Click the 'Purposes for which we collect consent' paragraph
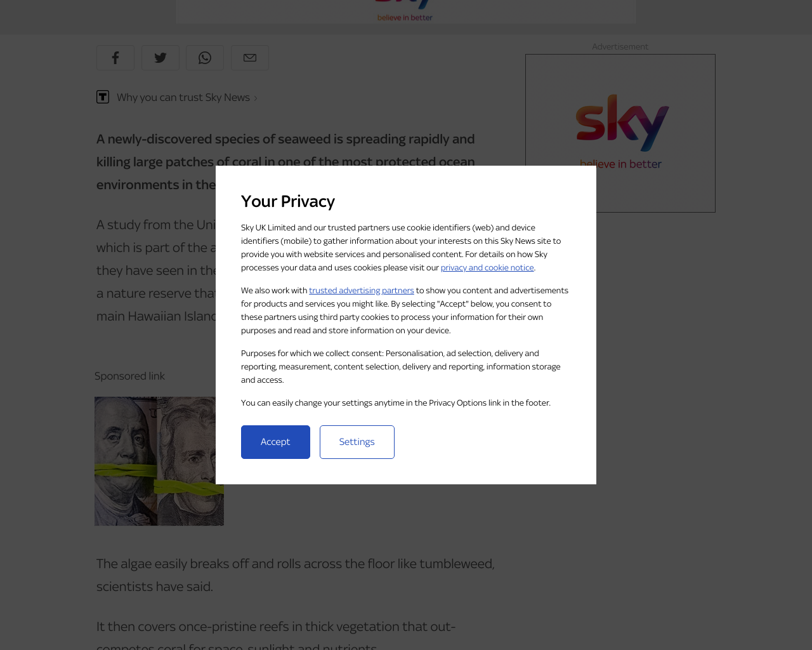 (x=400, y=366)
